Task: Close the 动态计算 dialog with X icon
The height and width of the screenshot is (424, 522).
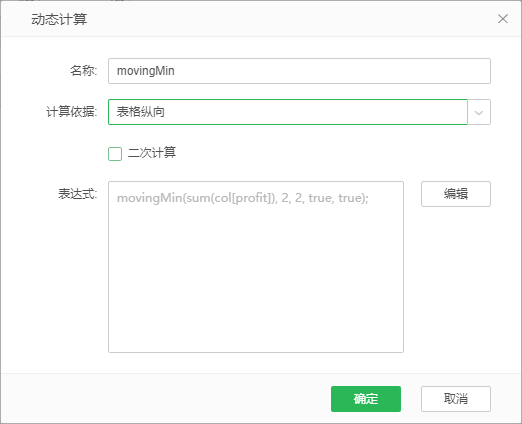Action: (x=503, y=19)
